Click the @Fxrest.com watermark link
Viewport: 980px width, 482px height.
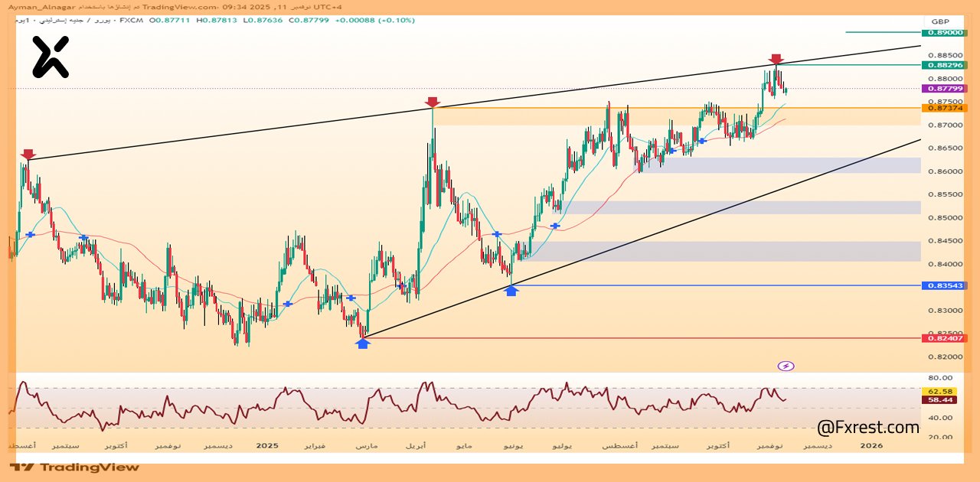[868, 427]
